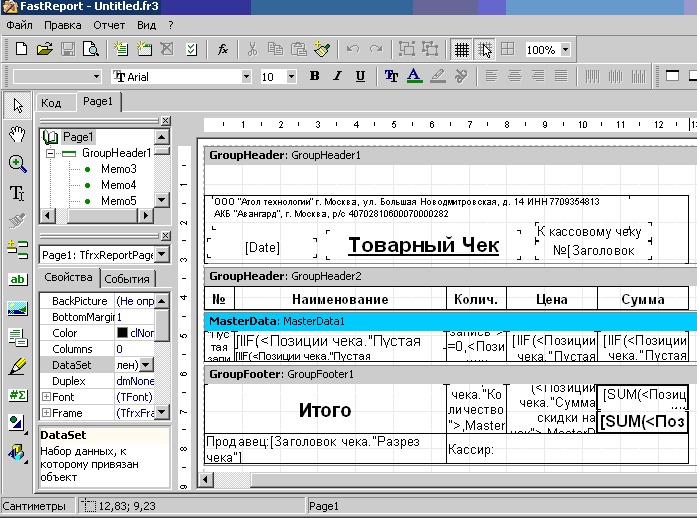
Task: Select the #Σ system text tool
Action: coord(17,395)
